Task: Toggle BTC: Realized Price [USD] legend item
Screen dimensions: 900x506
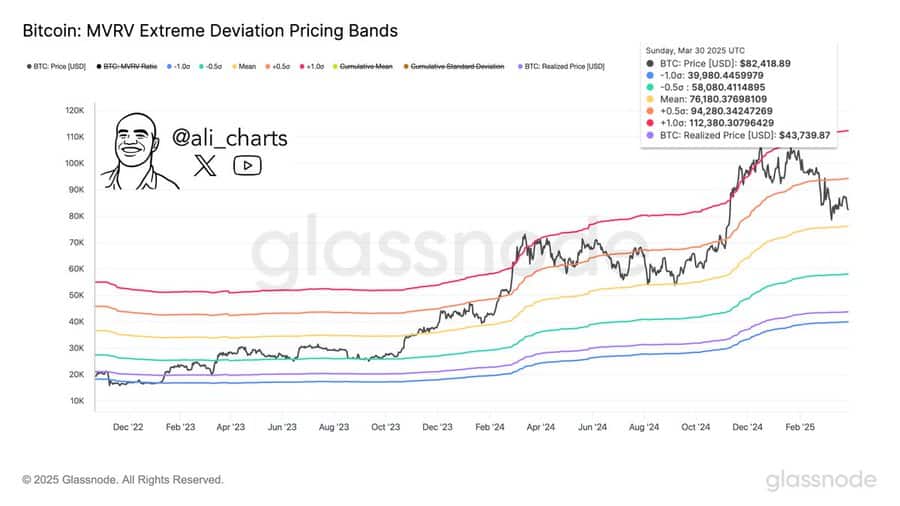Action: coord(561,67)
